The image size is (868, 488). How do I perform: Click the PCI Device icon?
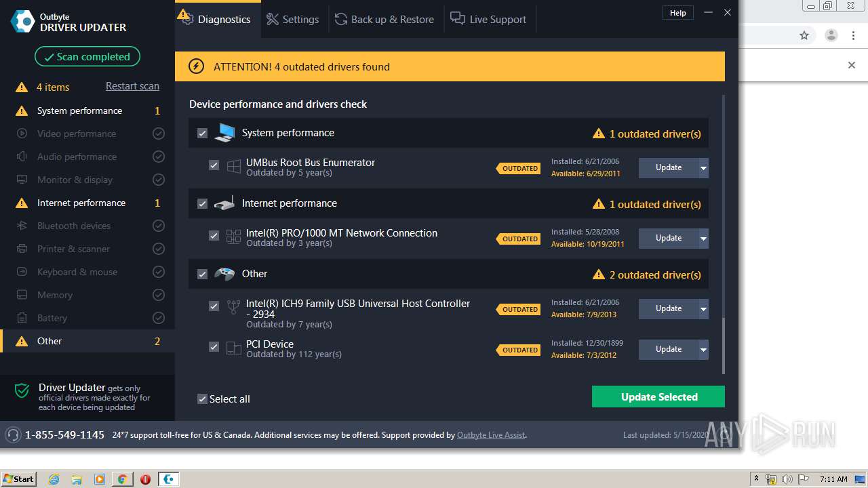pyautogui.click(x=233, y=348)
